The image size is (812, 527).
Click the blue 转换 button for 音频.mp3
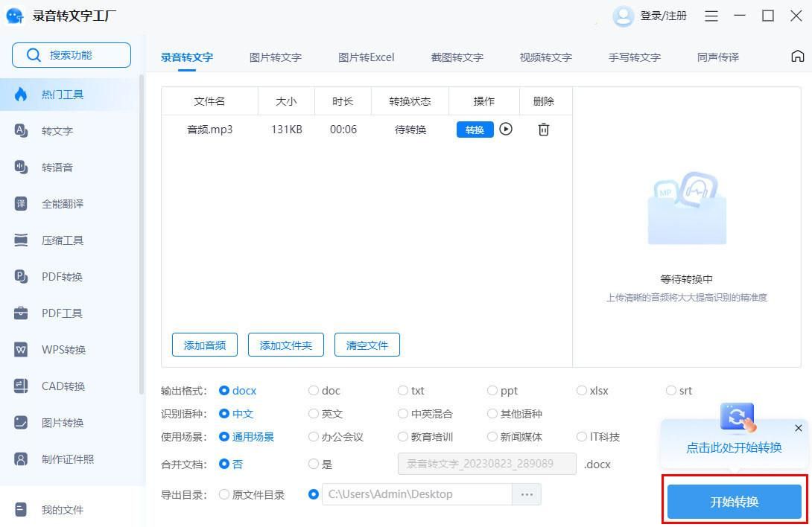point(475,130)
